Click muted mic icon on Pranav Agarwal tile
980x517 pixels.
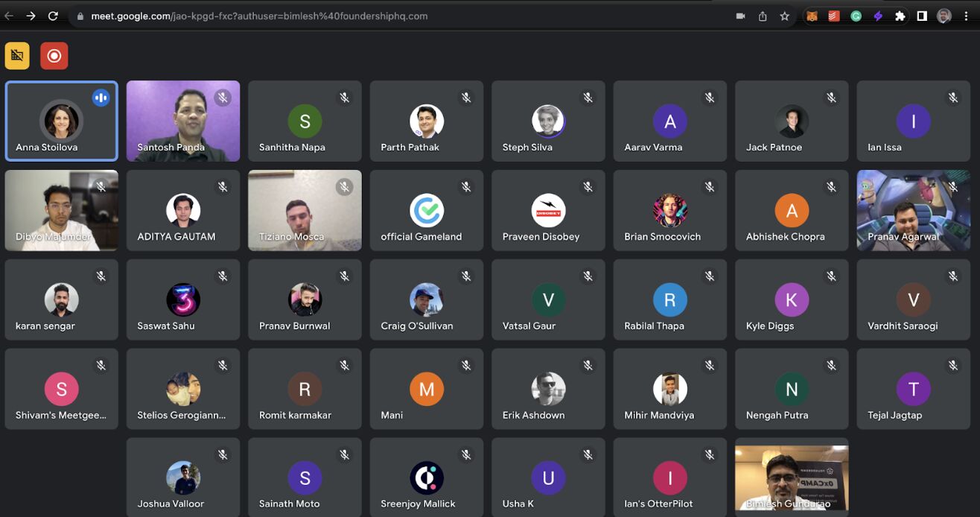click(953, 187)
